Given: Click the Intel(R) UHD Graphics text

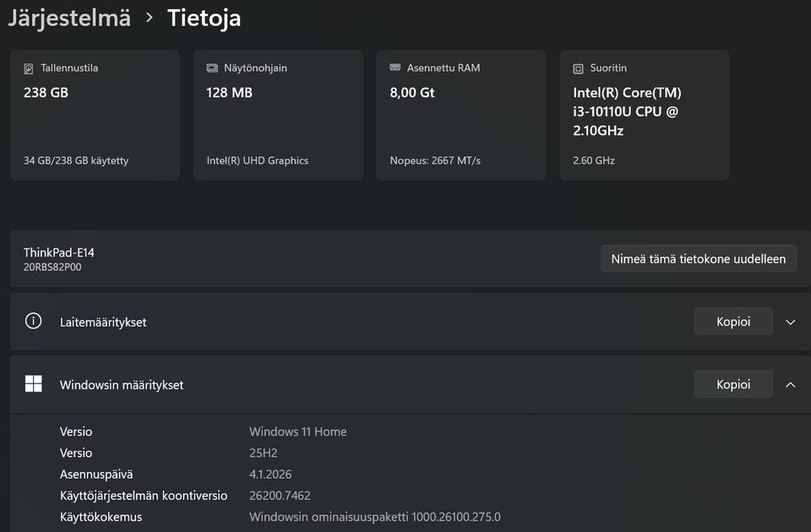Looking at the screenshot, I should 258,160.
